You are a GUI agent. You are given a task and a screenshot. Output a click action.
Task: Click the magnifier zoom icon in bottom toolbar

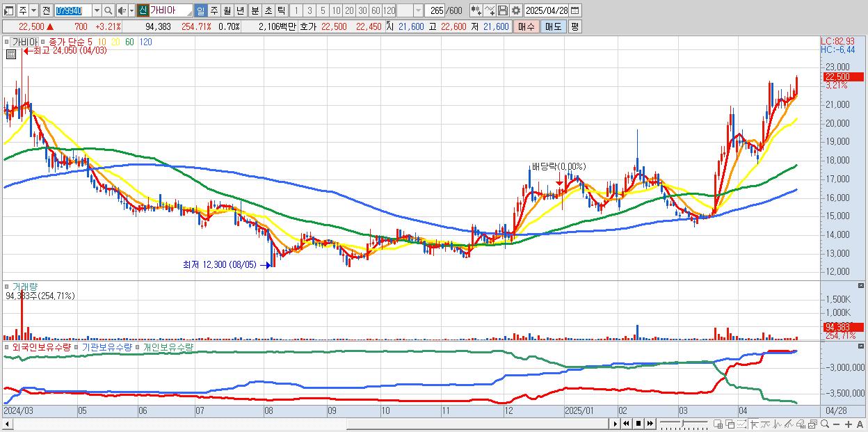825,424
